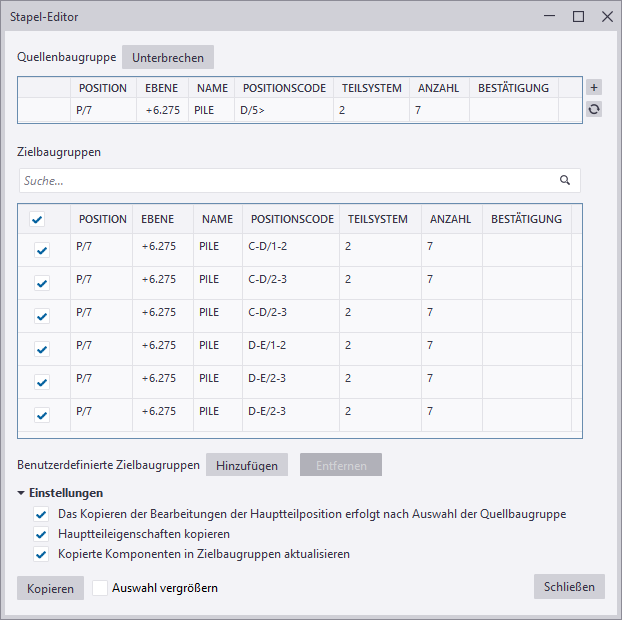
Task: Click into the Suche search field
Action: [x=285, y=181]
